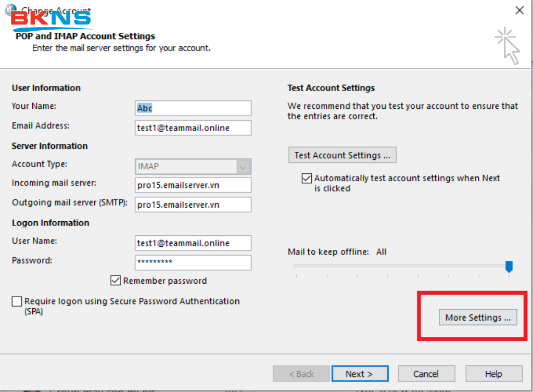Focus the Your Name text field
This screenshot has height=392, width=533.
click(193, 108)
